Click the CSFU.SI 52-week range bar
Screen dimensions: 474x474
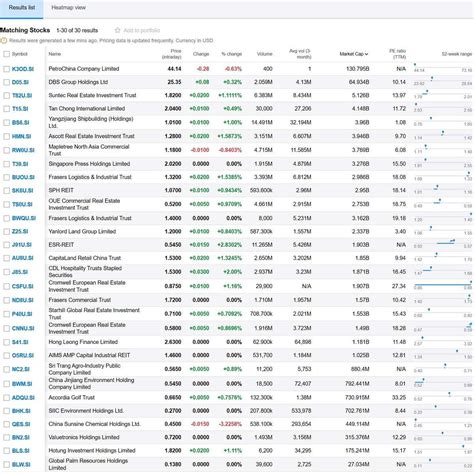tap(443, 285)
